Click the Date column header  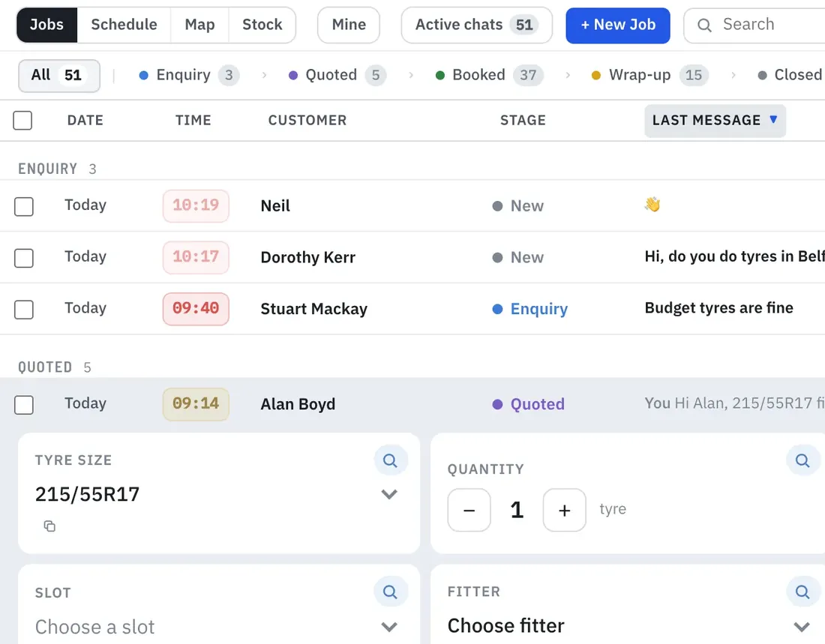point(85,121)
